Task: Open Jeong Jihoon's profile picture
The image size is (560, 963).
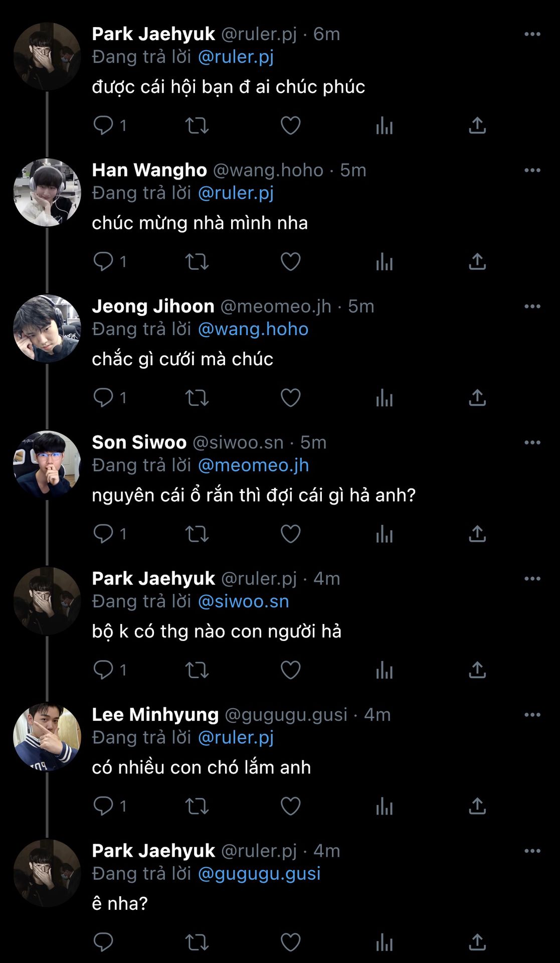Action: [47, 329]
